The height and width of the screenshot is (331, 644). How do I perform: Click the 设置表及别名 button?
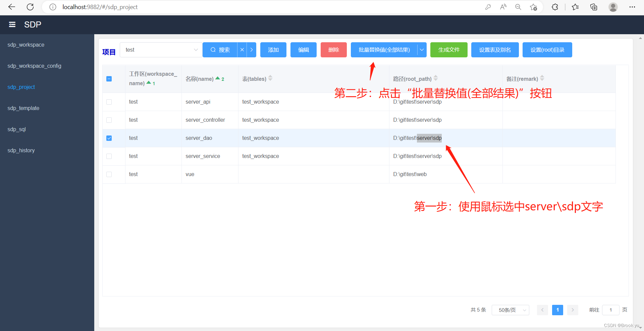pyautogui.click(x=495, y=50)
